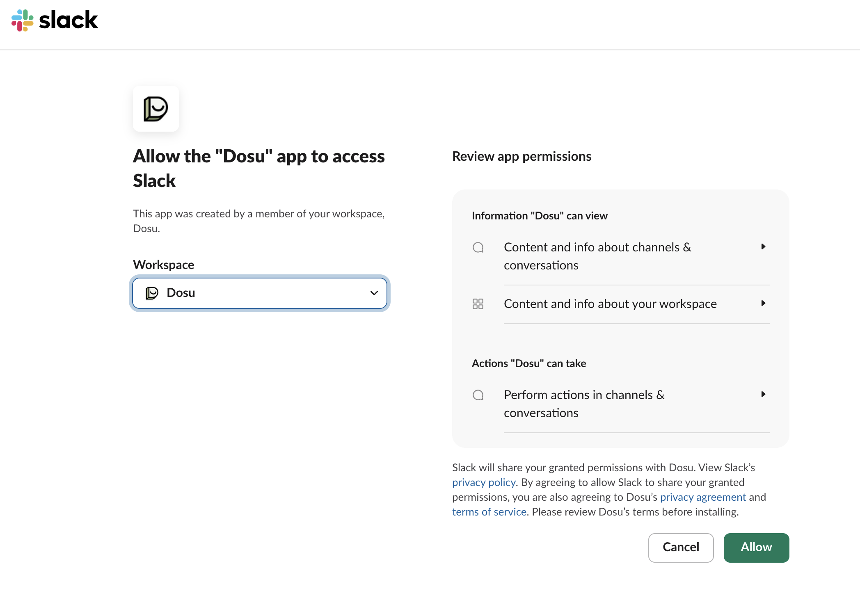Screen dimensions: 860x616
Task: Click the 'Content and info about your workspace' row
Action: [x=610, y=304]
